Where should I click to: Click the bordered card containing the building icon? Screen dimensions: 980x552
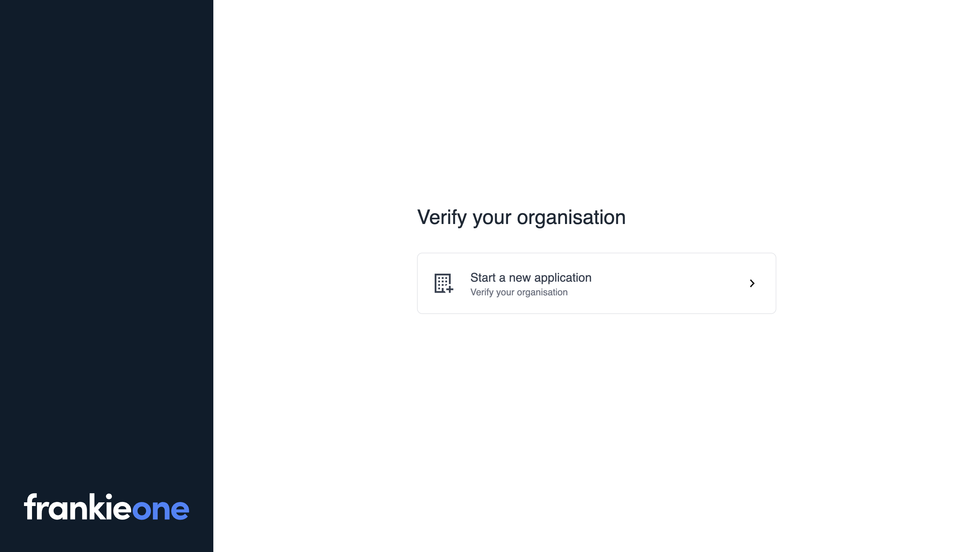597,283
